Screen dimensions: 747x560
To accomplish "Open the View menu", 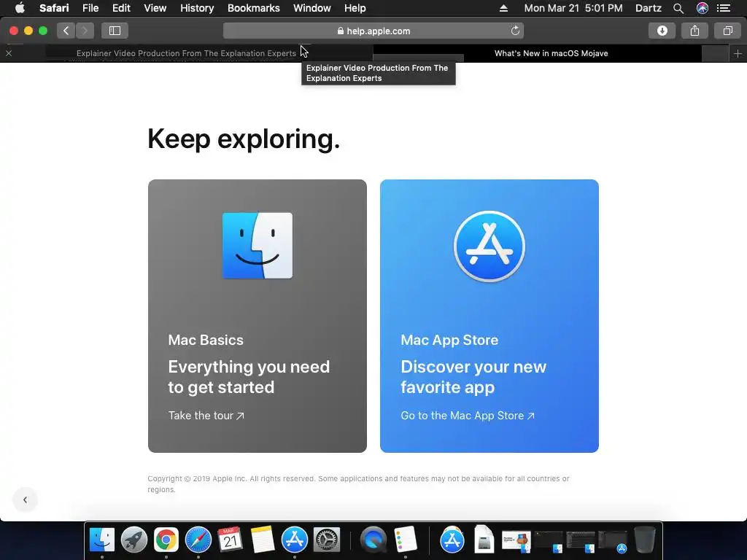I will coord(155,8).
